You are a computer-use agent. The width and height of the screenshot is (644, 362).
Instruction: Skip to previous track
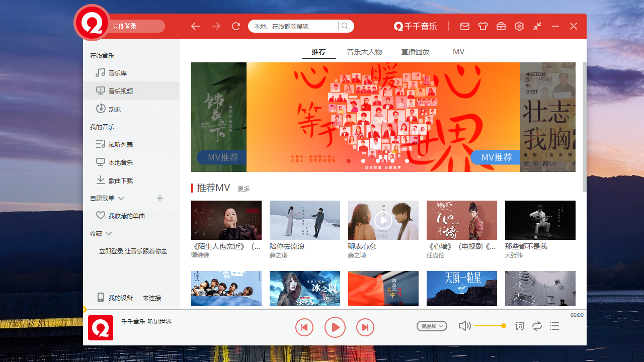(x=304, y=328)
